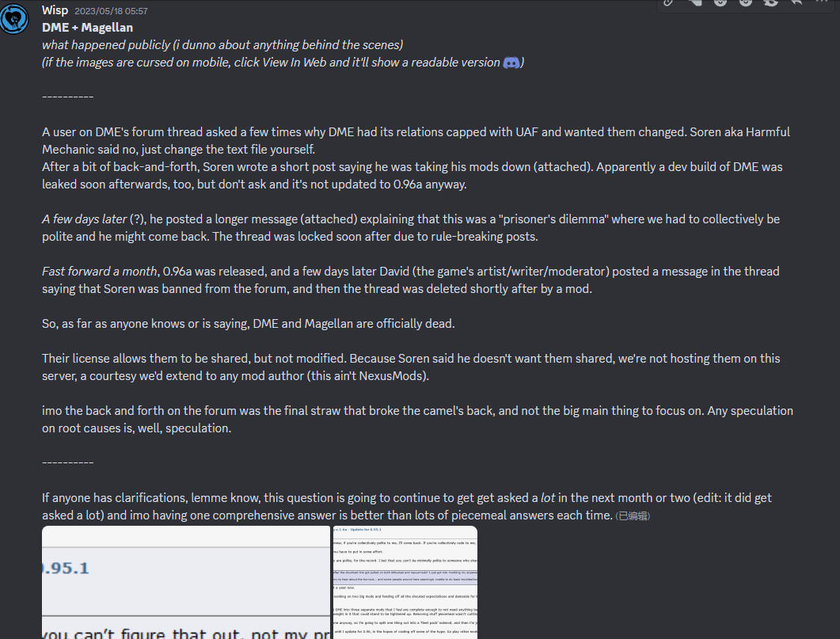Screen dimensions: 840x639
Task: Open Wisp's profile avatar
Action: (x=14, y=19)
